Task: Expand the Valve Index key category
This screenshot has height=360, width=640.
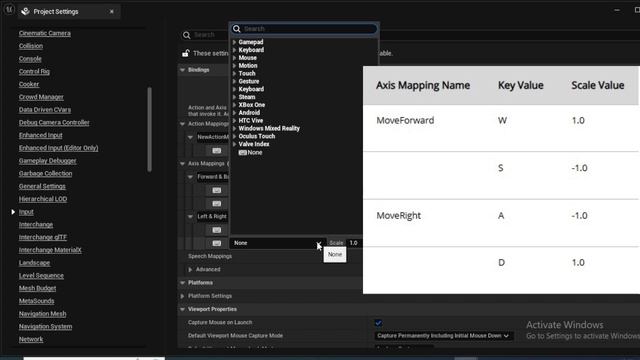Action: [x=234, y=144]
